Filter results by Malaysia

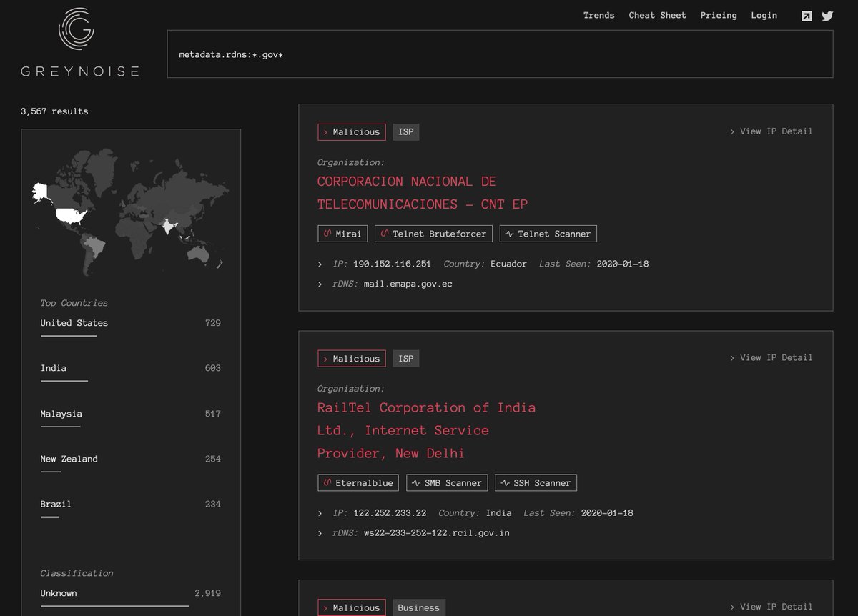point(130,417)
